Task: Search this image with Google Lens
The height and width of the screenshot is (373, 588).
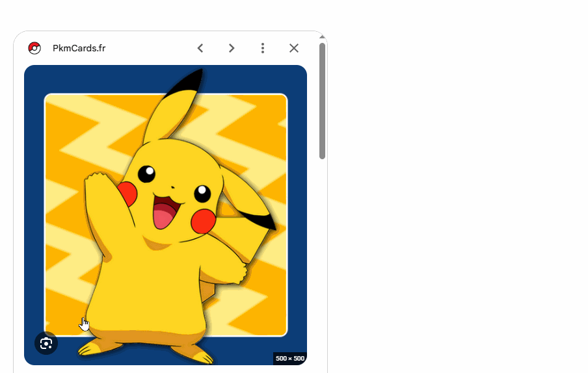Action: pyautogui.click(x=46, y=343)
